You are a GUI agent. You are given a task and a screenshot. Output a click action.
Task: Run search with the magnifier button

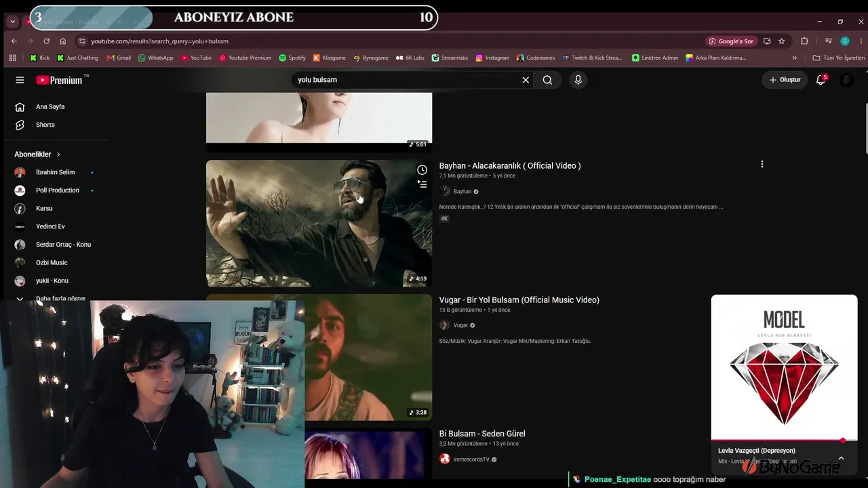547,80
